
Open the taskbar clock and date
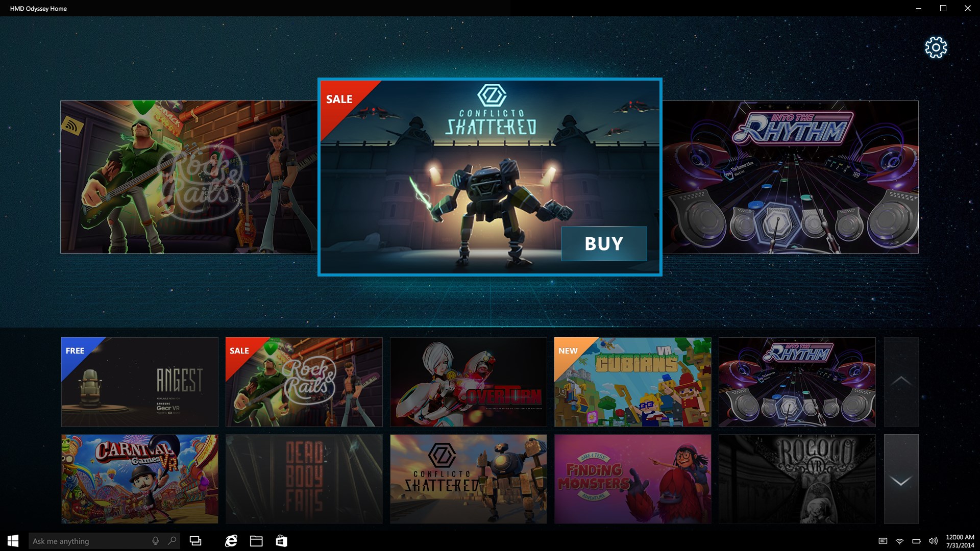(x=960, y=541)
